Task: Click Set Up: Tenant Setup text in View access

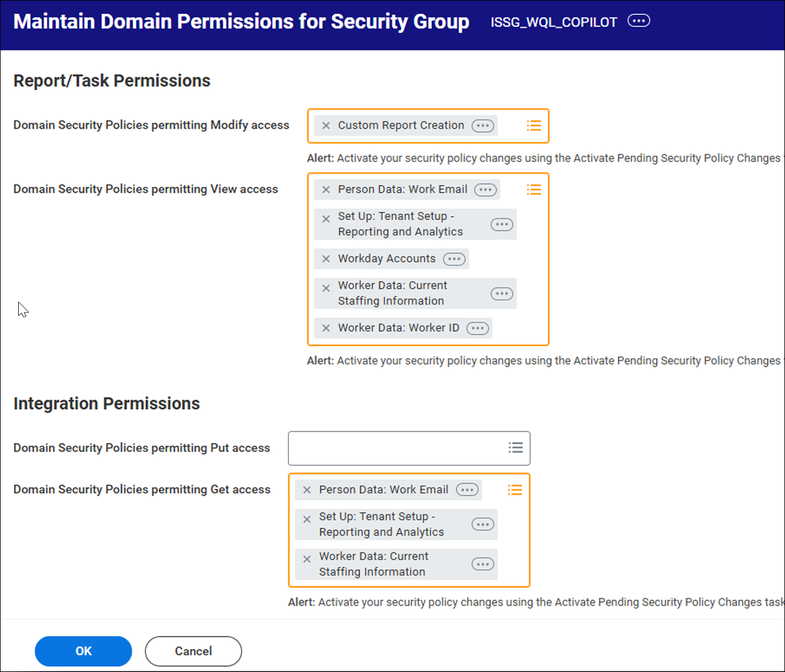Action: point(400,224)
